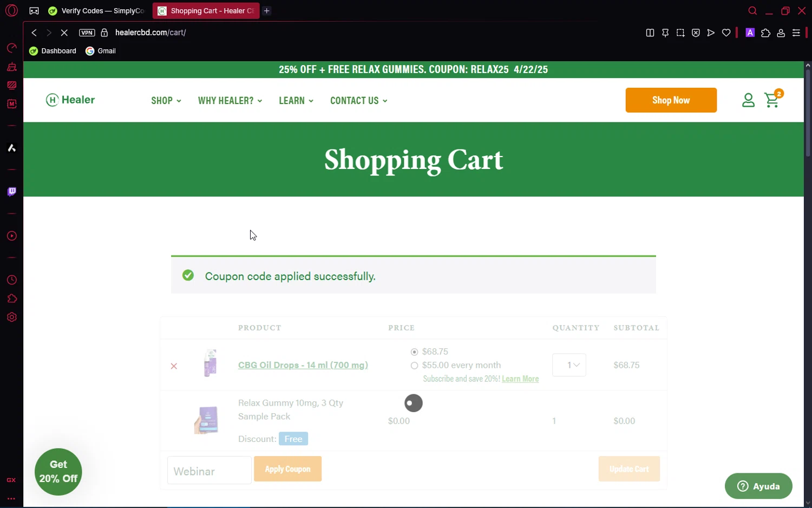Click the sidebar GX logo
The height and width of the screenshot is (508, 812).
coord(11,480)
